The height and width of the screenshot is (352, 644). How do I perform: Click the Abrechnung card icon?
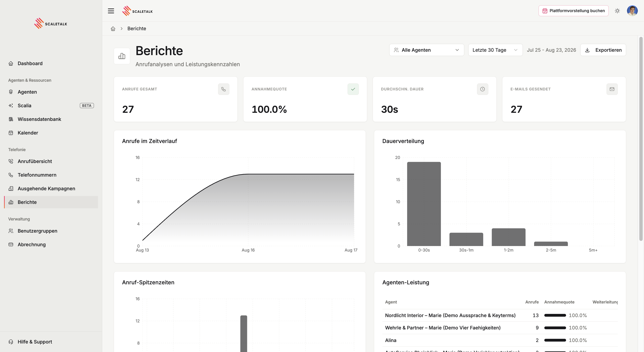coord(11,245)
